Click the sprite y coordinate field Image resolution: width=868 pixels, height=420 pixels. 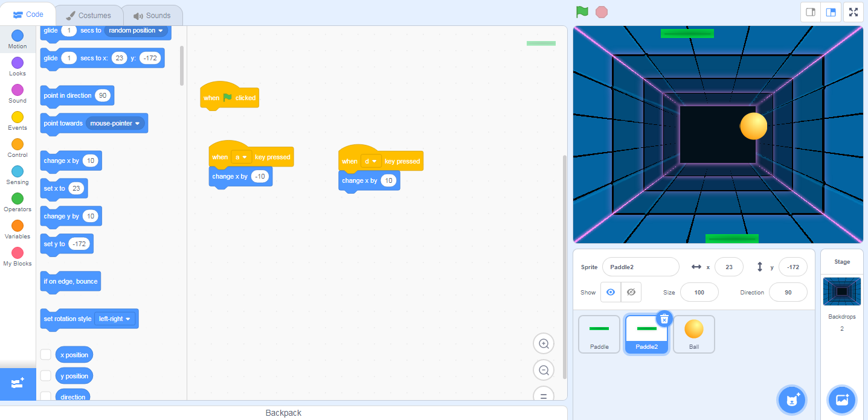pyautogui.click(x=793, y=267)
